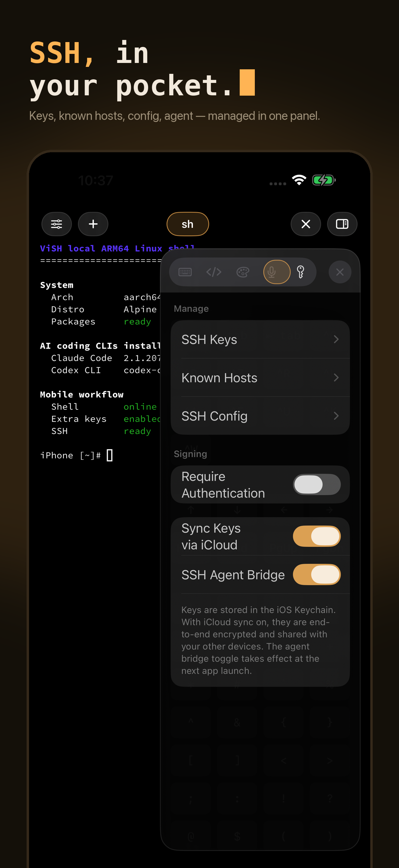Tap the "Codex CLI" terminal line

[x=76, y=370]
